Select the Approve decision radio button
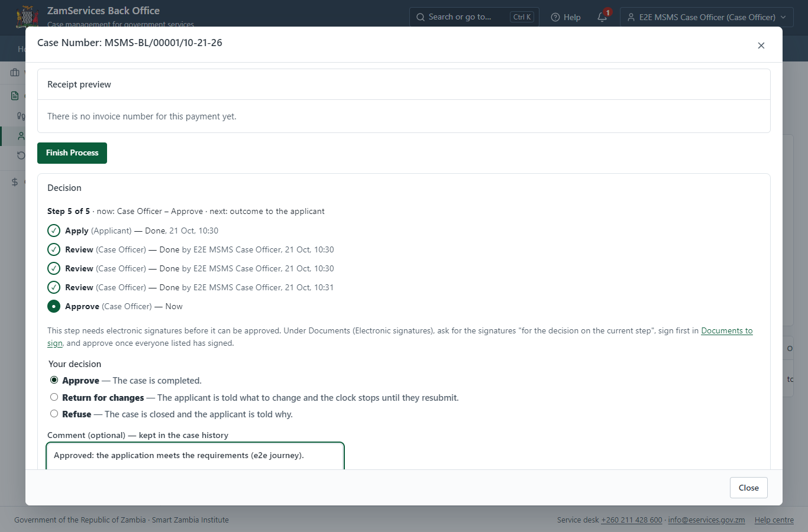The width and height of the screenshot is (808, 532). (54, 380)
